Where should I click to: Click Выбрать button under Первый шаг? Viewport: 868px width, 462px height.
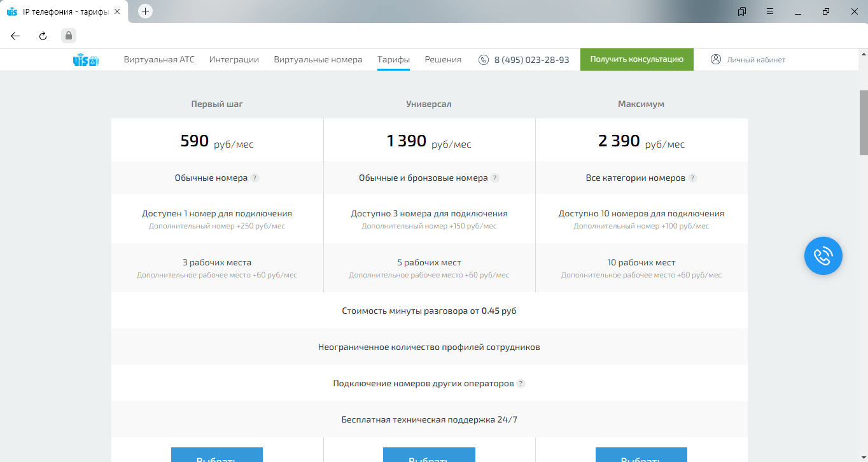(217, 454)
